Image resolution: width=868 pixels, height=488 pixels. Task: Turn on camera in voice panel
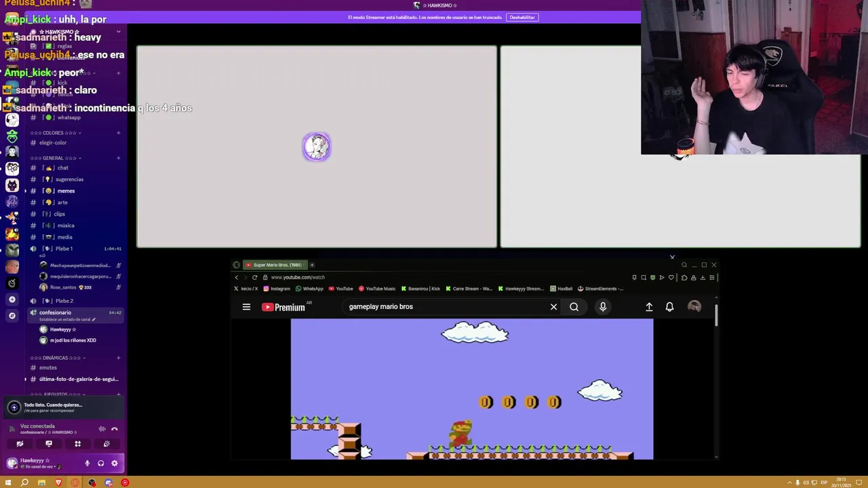point(20,444)
